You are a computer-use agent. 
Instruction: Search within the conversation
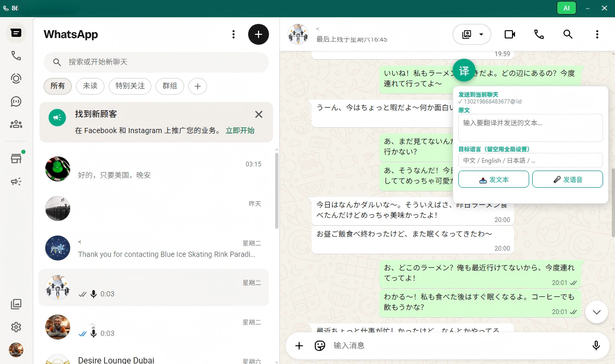point(568,34)
